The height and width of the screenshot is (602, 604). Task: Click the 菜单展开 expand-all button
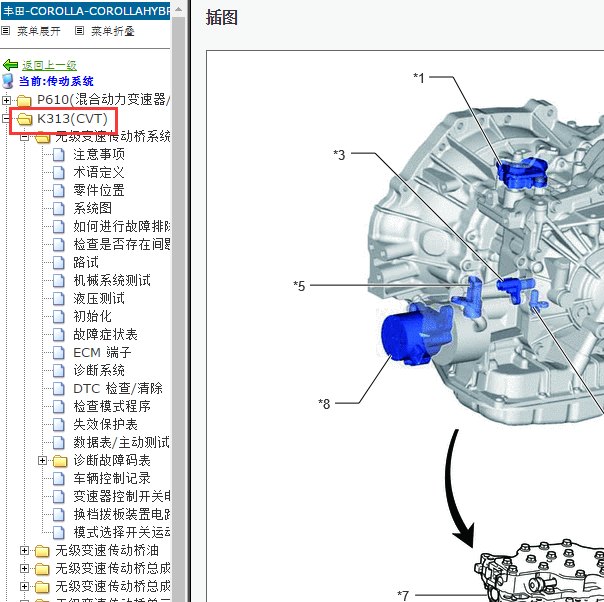point(39,31)
